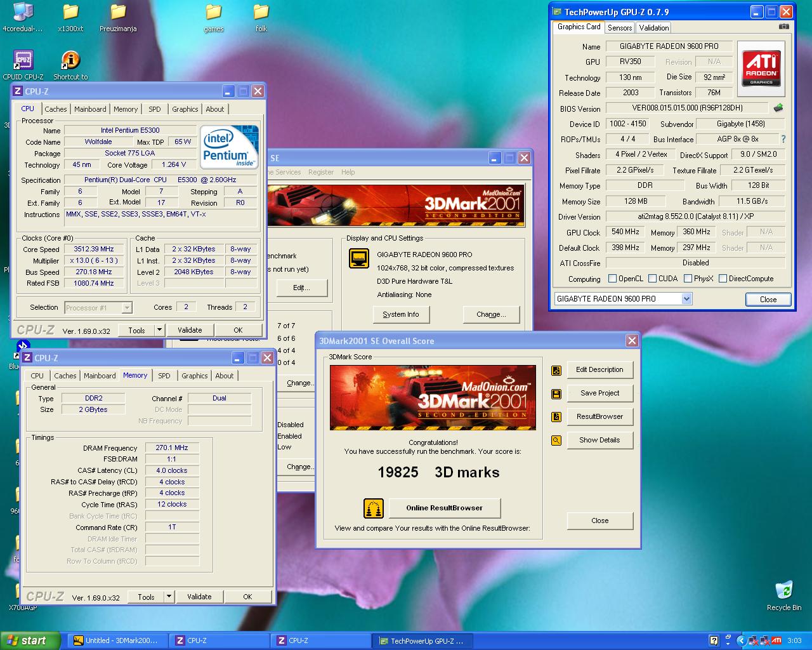Open Register menu in 3DMark2001 window
812x650 pixels.
(x=321, y=172)
